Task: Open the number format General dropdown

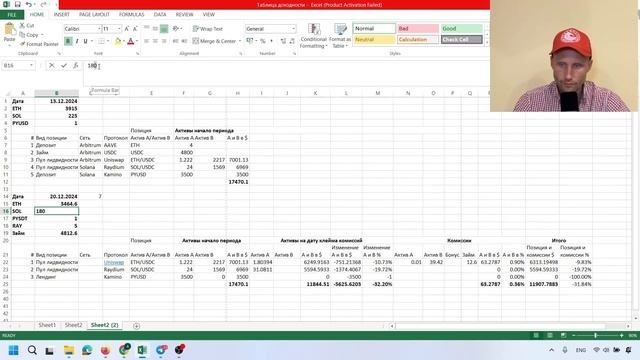Action: point(293,29)
